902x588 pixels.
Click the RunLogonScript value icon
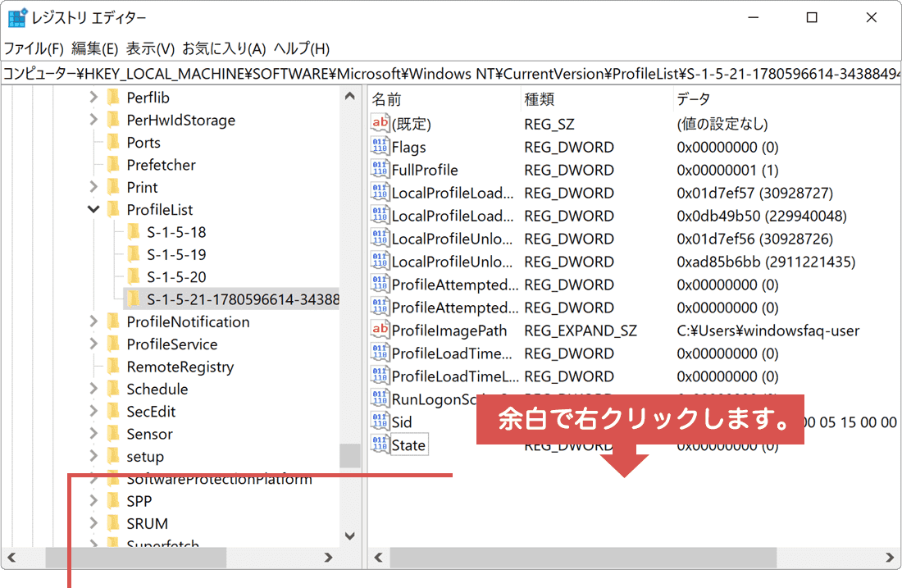click(x=380, y=398)
